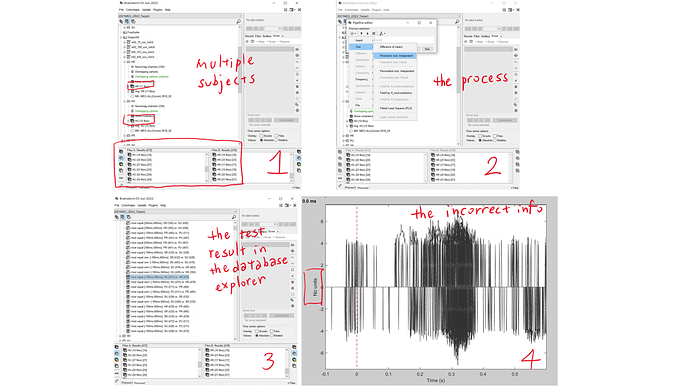The width and height of the screenshot is (690, 388).
Task: Click the move-up arrow in Pipeline editor
Action: click(x=361, y=33)
